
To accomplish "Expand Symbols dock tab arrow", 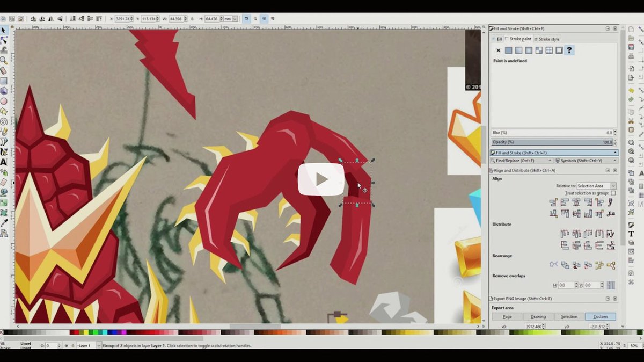I will [614, 161].
